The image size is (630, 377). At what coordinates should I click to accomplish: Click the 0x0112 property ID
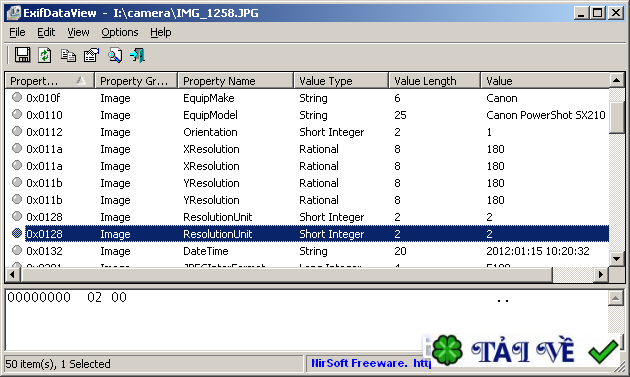click(x=44, y=132)
